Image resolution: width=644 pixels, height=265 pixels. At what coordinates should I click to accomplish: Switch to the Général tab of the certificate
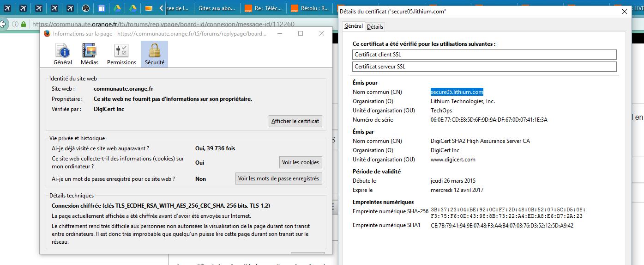[354, 26]
